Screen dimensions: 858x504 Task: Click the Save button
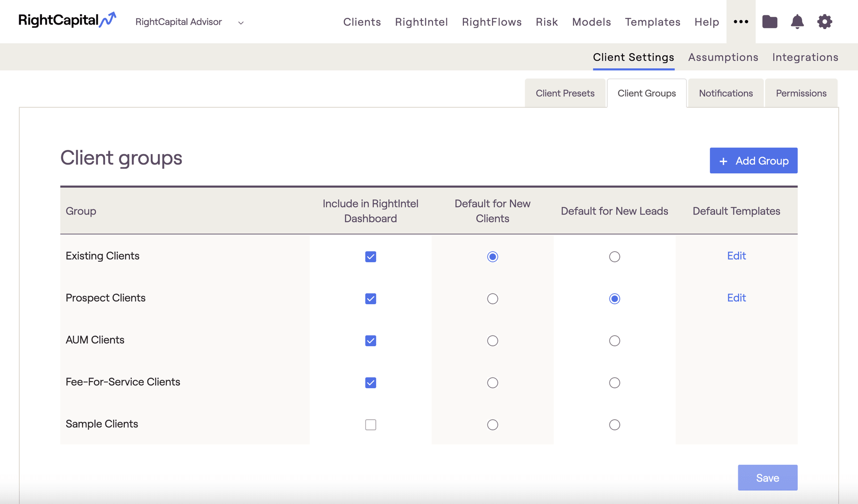point(767,478)
